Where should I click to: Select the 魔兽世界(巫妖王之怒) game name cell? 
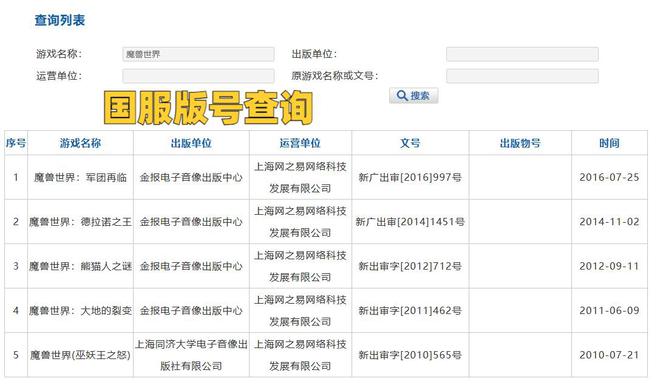pos(80,355)
